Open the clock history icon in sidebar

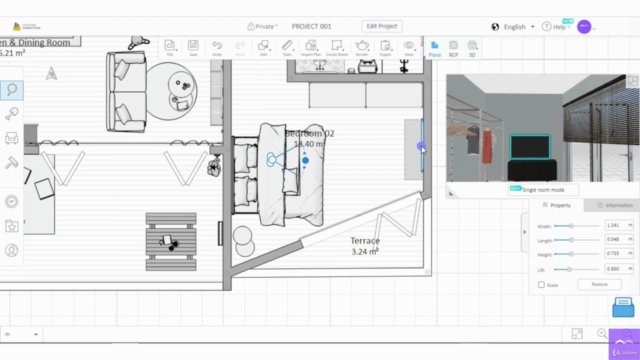12,201
